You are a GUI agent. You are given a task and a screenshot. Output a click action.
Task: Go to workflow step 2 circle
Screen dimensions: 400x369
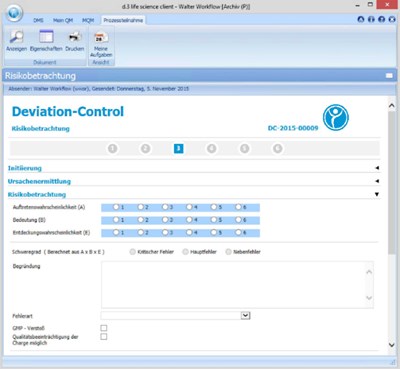pyautogui.click(x=145, y=148)
